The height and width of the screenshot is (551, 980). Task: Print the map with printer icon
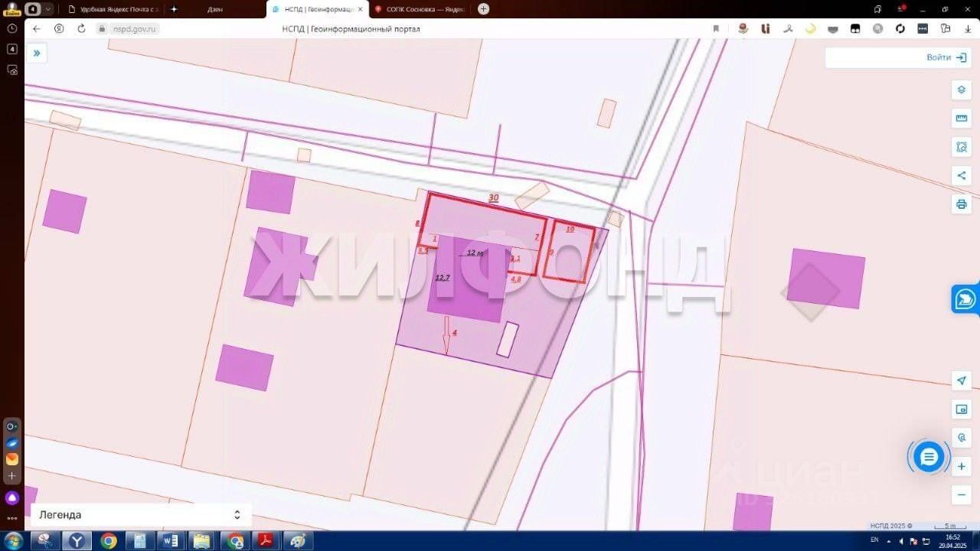click(962, 204)
